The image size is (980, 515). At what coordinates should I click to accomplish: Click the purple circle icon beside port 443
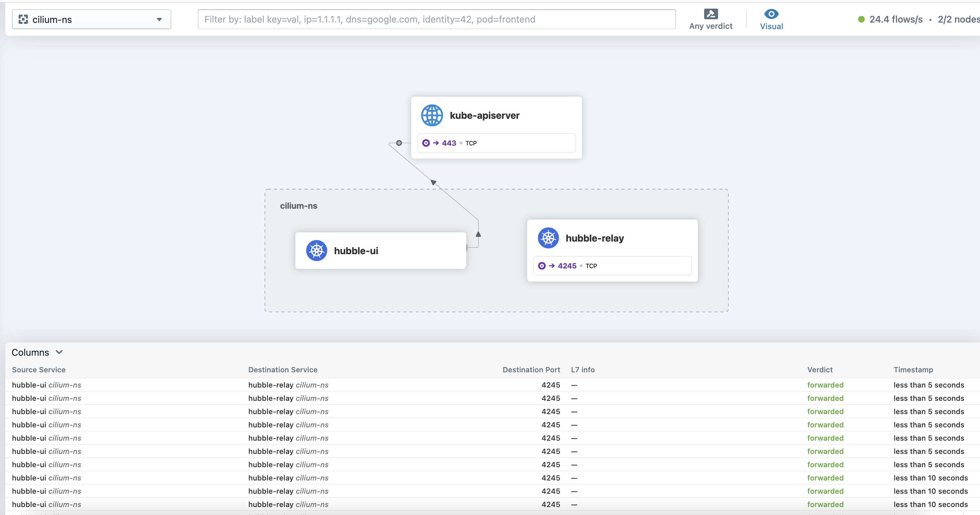426,143
